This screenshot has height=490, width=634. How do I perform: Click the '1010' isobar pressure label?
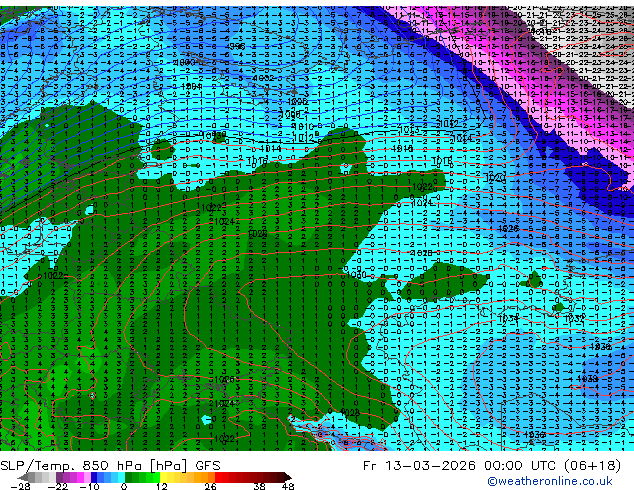(x=304, y=127)
